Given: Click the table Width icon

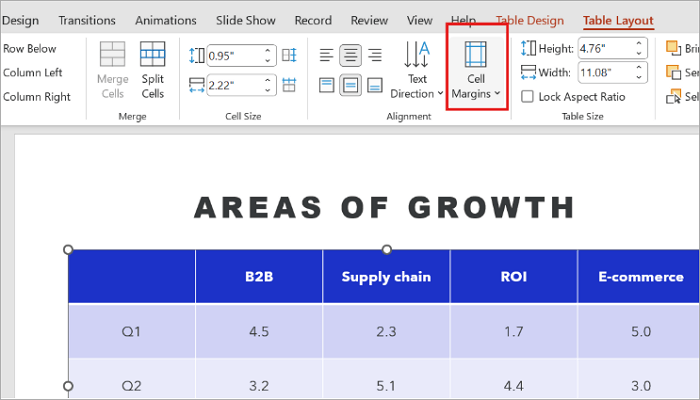Looking at the screenshot, I should (x=529, y=72).
